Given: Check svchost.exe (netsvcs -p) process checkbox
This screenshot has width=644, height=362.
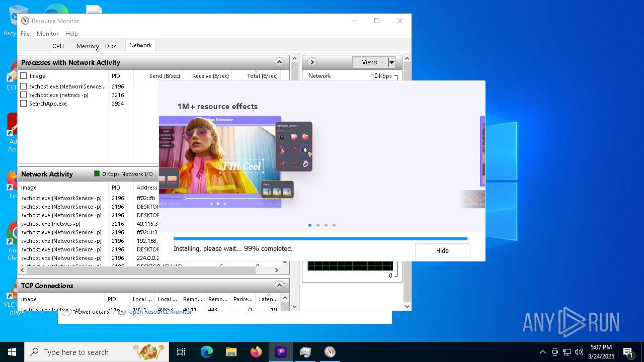Looking at the screenshot, I should click(24, 95).
